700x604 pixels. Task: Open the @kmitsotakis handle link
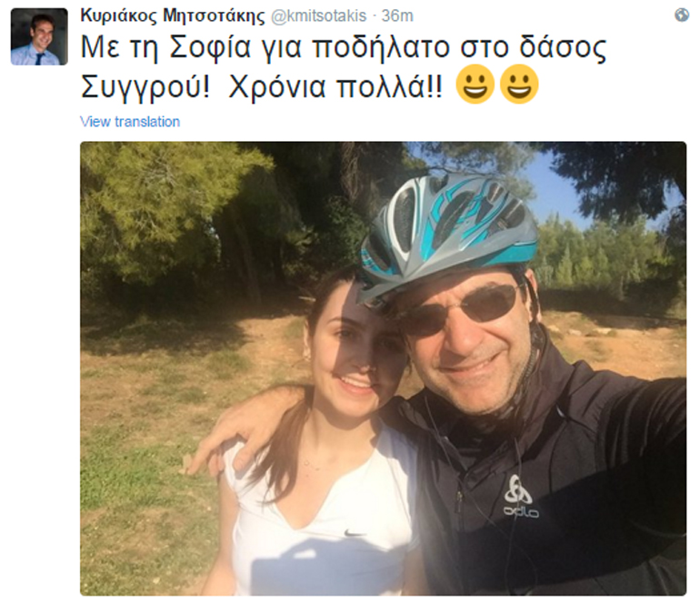point(319,16)
